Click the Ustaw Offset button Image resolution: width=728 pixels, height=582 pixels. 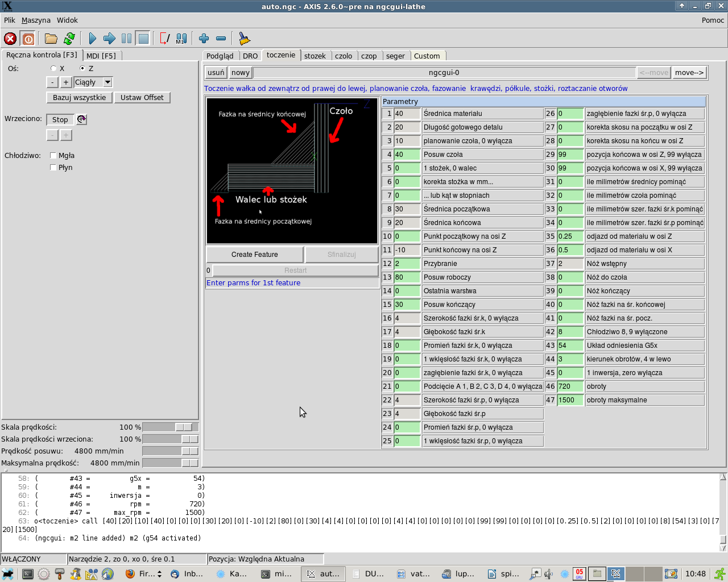point(142,97)
